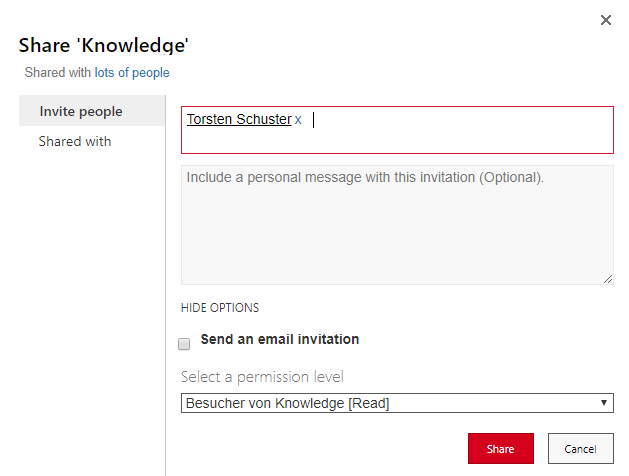Viewport: 629px width, 476px height.
Task: Open the 'lots of people' link
Action: (x=132, y=73)
